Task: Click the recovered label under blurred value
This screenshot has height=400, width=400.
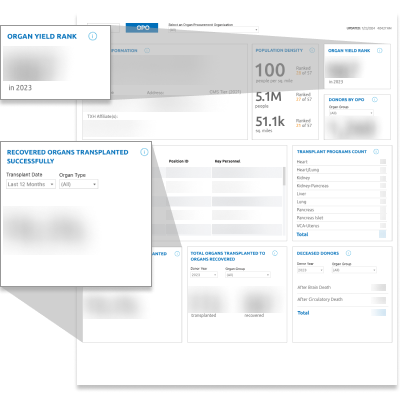Action: [254, 315]
